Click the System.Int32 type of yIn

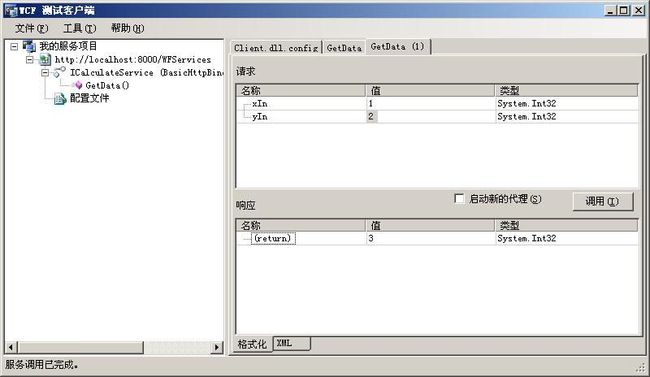tap(526, 117)
